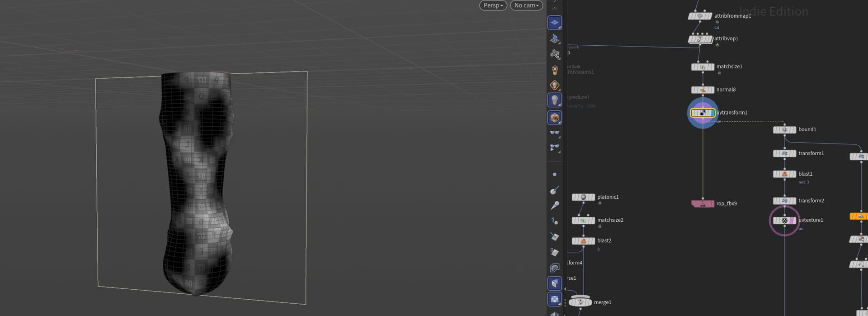Select the rop_fbx9 output node
Image resolution: width=868 pixels, height=316 pixels.
point(703,204)
